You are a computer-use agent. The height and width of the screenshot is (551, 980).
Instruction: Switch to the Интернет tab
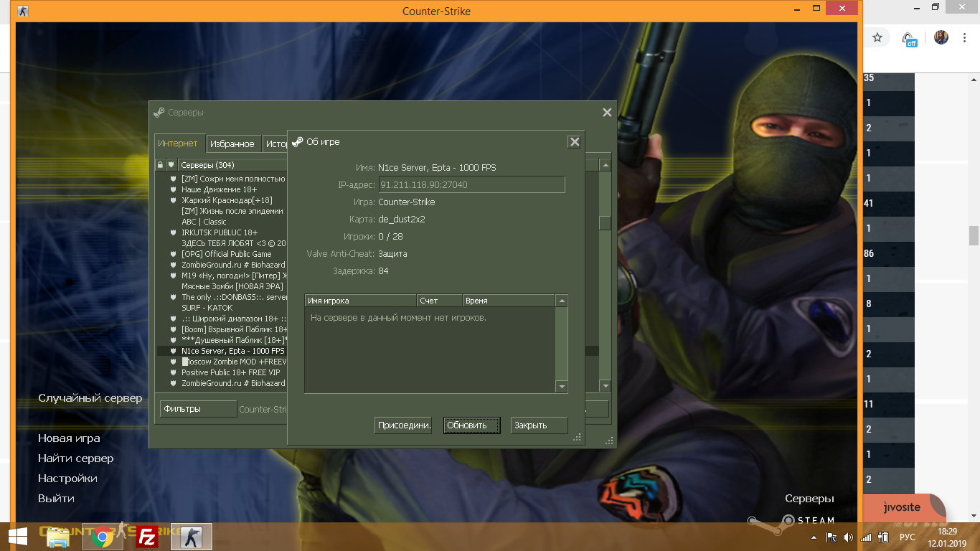[x=179, y=143]
